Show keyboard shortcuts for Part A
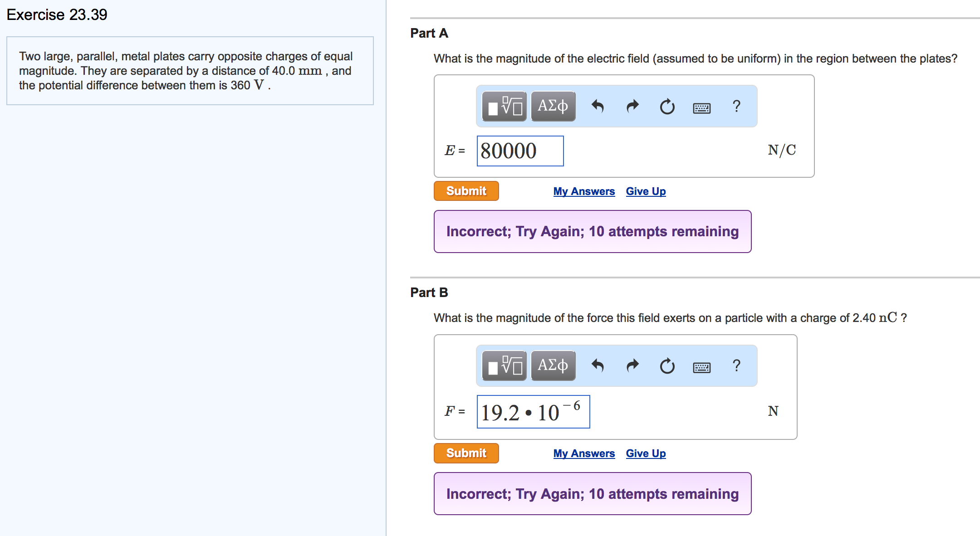The image size is (980, 536). pos(702,108)
